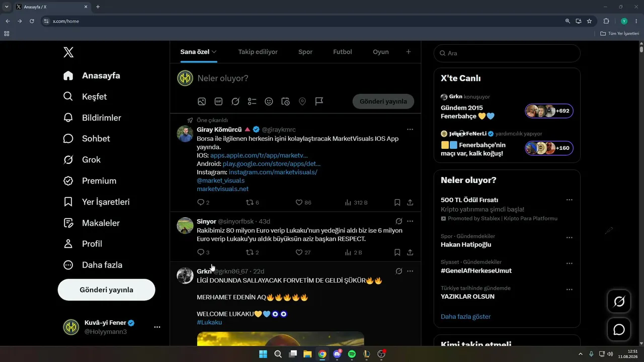Viewport: 644px width, 362px height.
Task: Switch to the Spor tab
Action: 305,52
